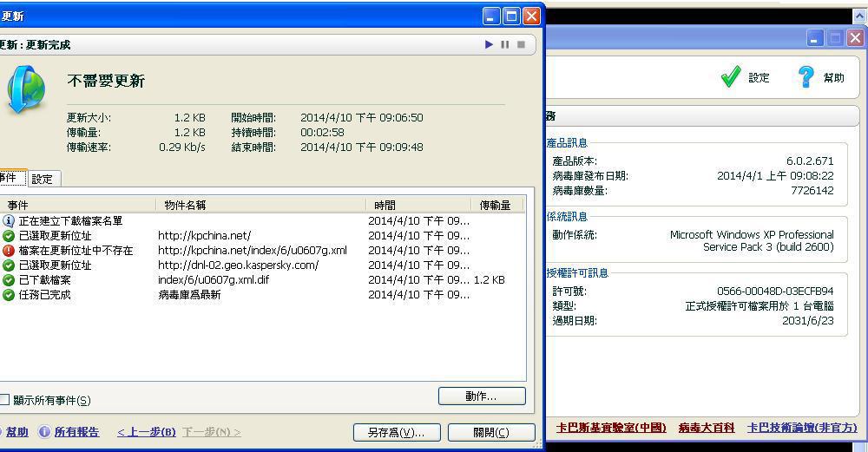Screen dimensions: 868x452
Task: Open 幫助 question mark in back window
Action: tap(821, 77)
